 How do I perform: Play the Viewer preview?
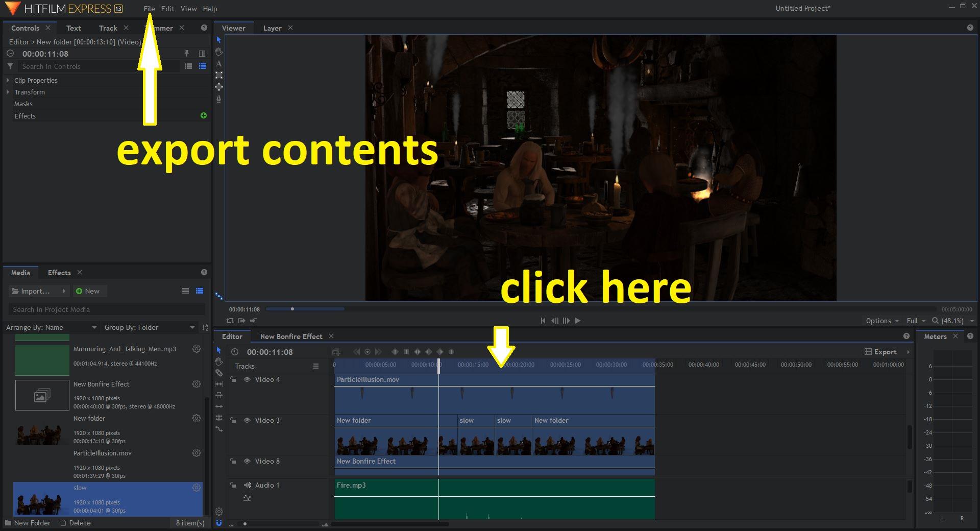point(578,321)
